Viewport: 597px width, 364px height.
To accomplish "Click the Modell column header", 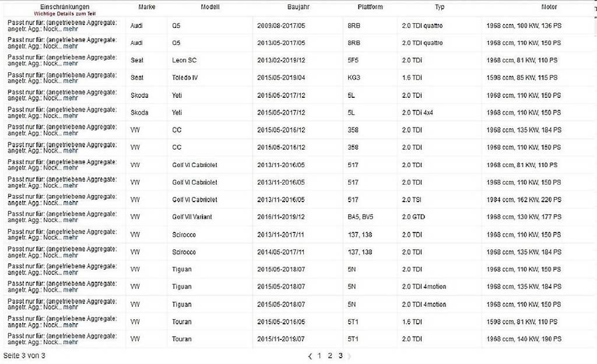I will pyautogui.click(x=210, y=7).
